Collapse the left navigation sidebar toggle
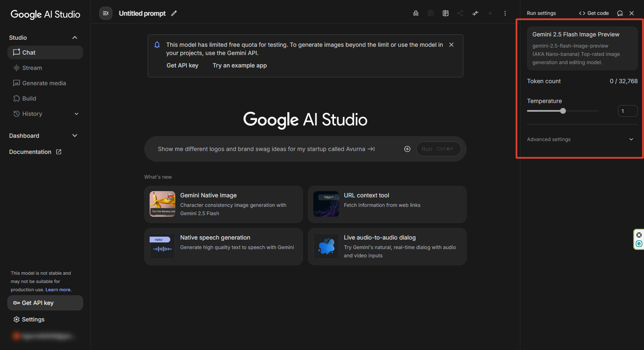Screen dimensions: 644x350 coord(106,13)
